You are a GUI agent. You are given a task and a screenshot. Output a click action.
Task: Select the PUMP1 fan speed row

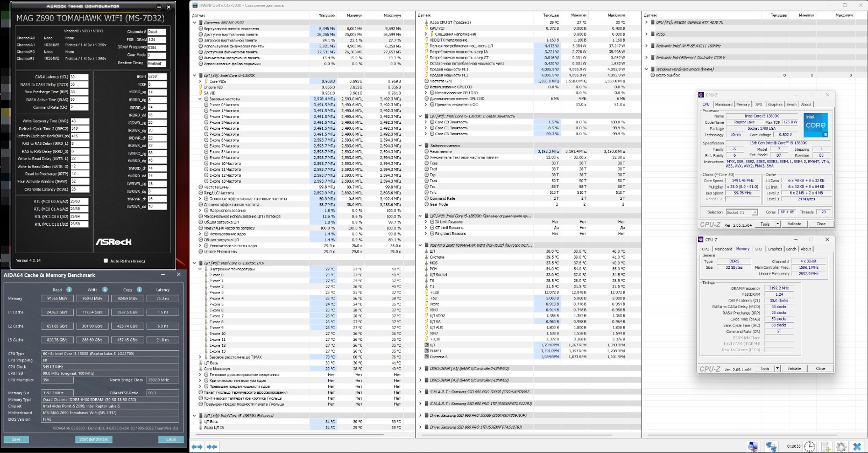(528, 351)
